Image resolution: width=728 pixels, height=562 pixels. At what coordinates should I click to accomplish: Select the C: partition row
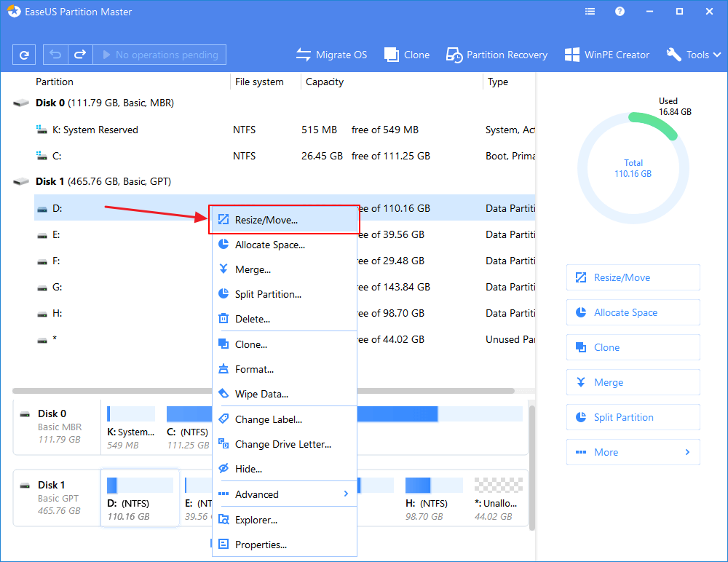285,156
